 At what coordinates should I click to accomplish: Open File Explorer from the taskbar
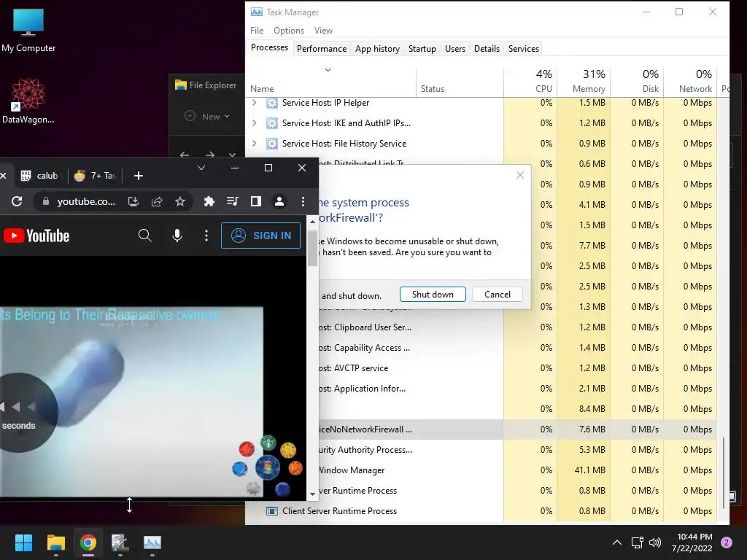pyautogui.click(x=55, y=542)
